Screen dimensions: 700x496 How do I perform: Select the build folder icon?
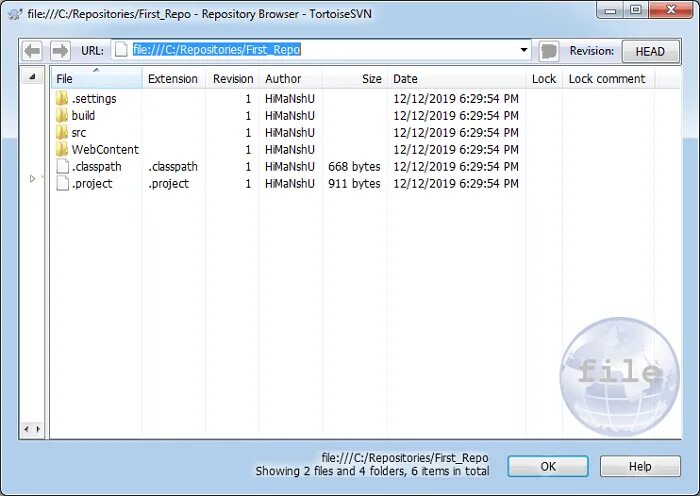[62, 115]
